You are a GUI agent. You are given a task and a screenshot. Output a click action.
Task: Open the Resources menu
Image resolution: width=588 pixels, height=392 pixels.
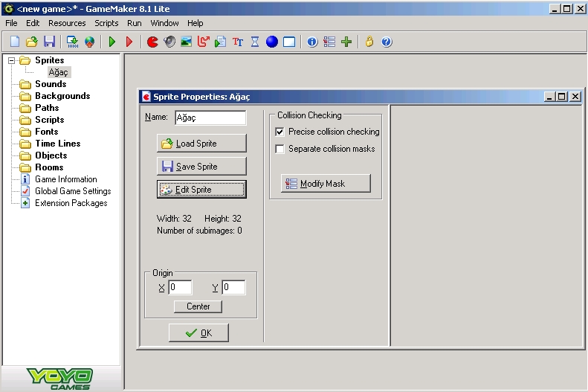(67, 23)
